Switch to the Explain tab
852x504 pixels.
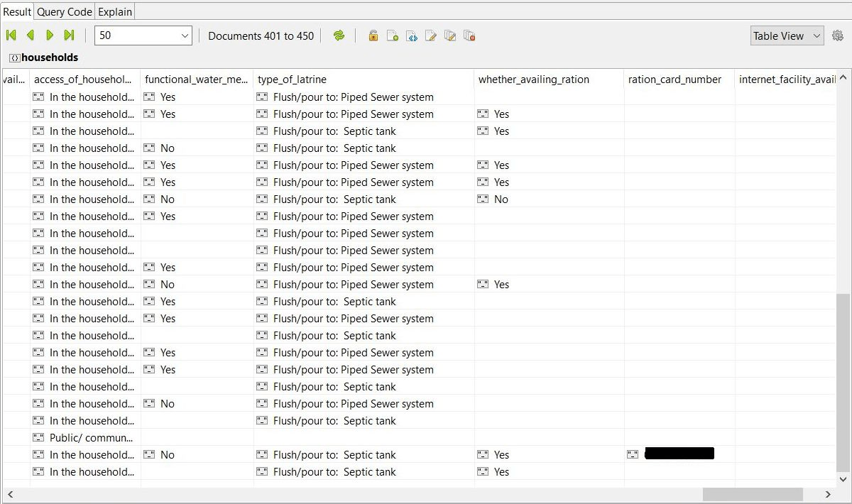coord(114,11)
